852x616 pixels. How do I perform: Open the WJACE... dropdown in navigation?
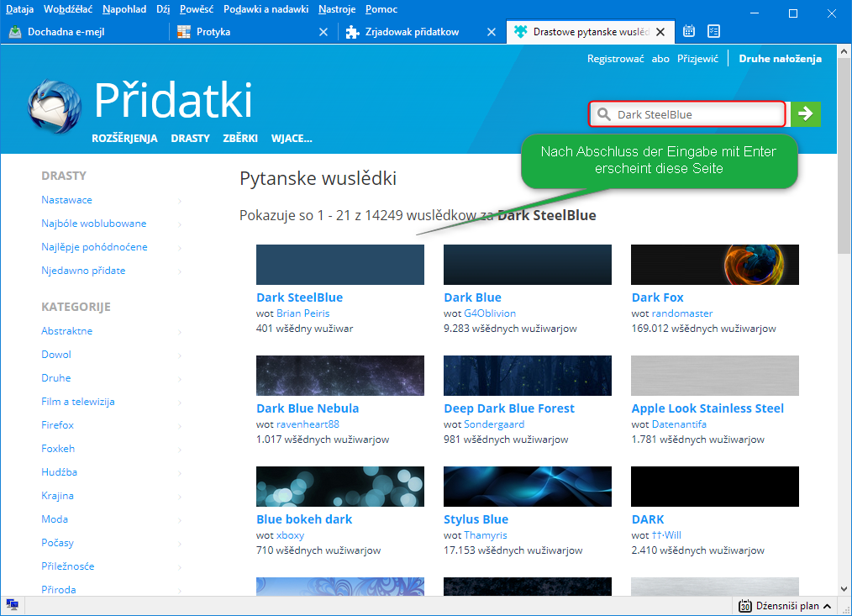[x=292, y=139]
